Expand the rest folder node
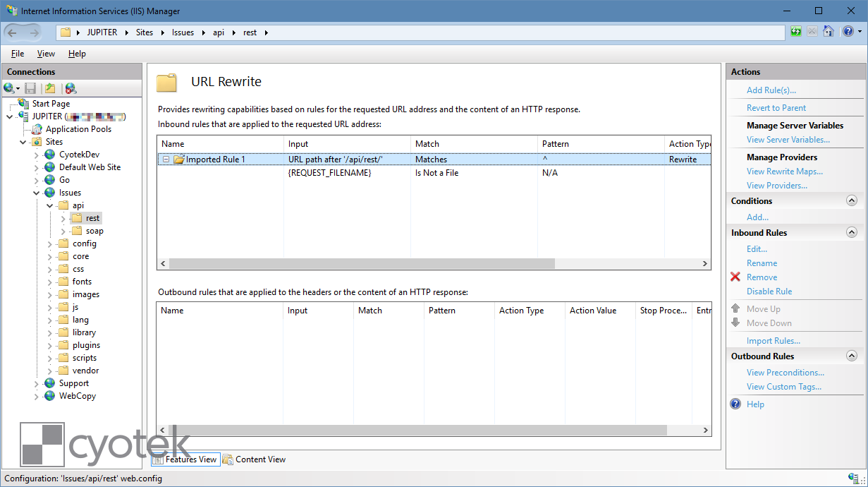This screenshot has height=487, width=868. click(63, 218)
